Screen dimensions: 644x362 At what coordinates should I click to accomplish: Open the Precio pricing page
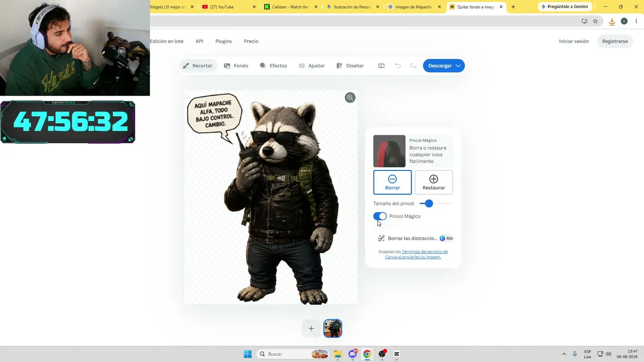(x=251, y=41)
